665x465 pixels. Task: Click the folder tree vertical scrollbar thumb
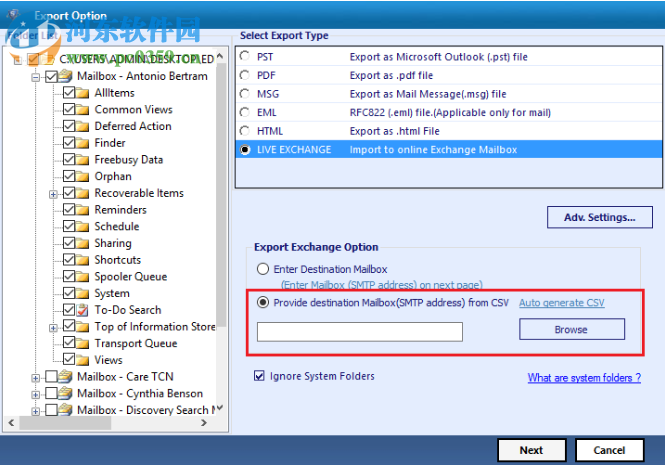click(x=221, y=193)
